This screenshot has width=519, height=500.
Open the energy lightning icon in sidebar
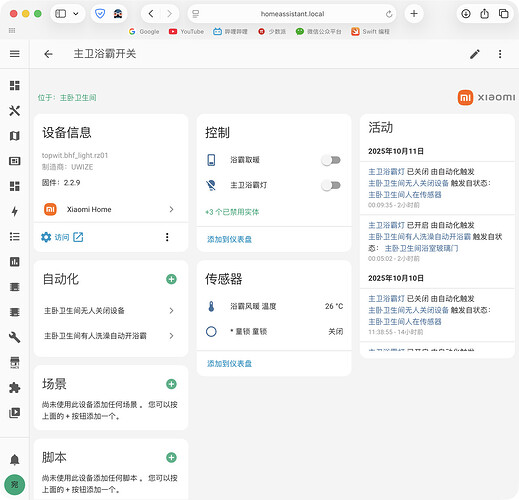pos(14,211)
